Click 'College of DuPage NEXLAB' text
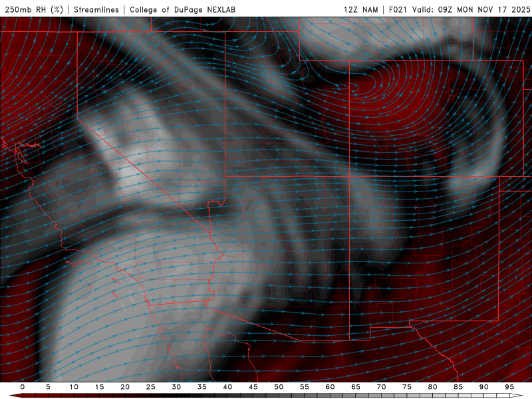 point(182,9)
